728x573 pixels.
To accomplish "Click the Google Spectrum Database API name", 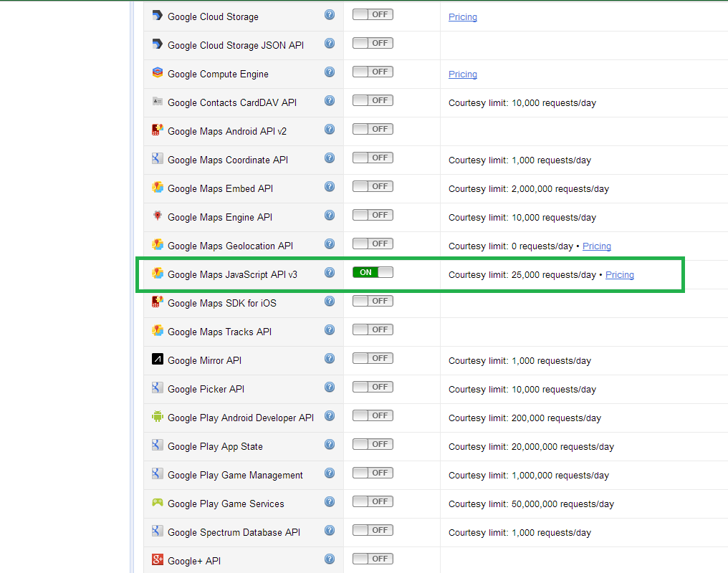I will click(x=234, y=533).
